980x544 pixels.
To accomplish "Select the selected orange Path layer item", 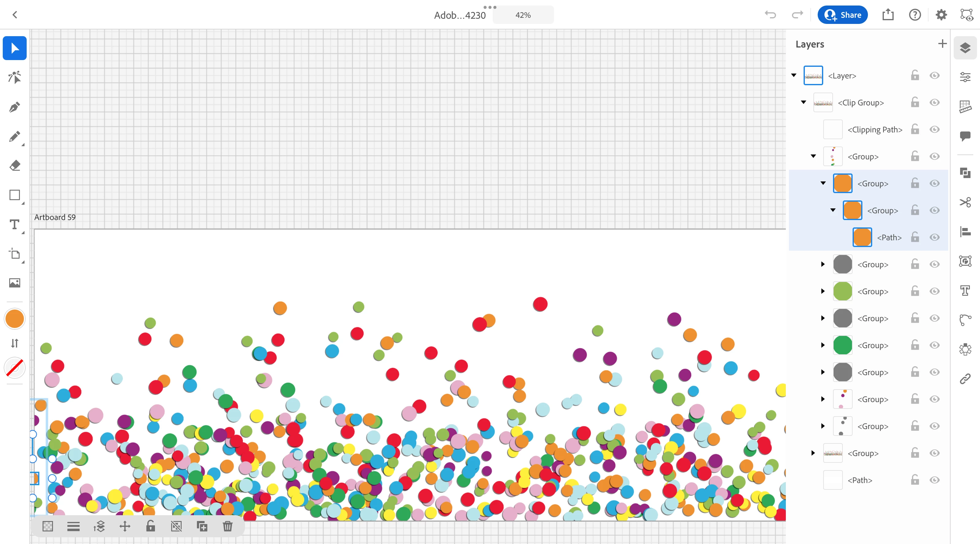I will (x=889, y=238).
